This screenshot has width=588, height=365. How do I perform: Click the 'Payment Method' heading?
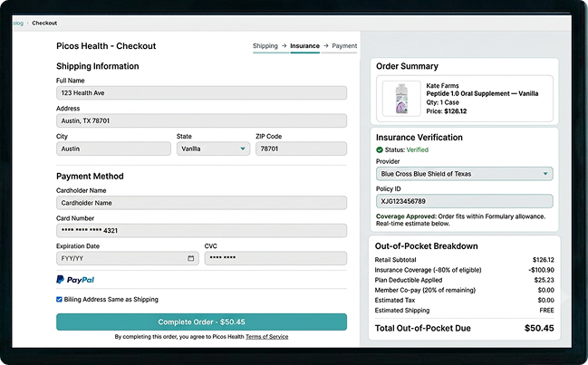[90, 176]
